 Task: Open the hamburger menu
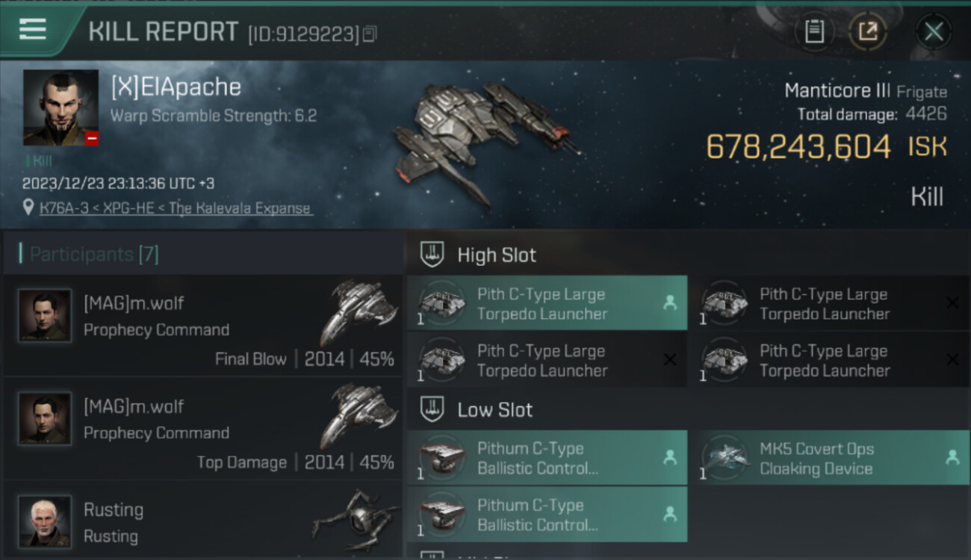tap(32, 30)
